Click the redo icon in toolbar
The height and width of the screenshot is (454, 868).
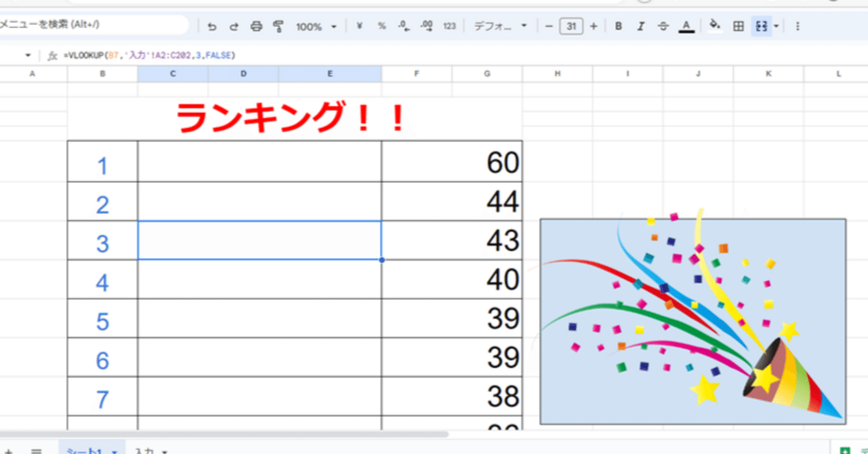point(234,26)
